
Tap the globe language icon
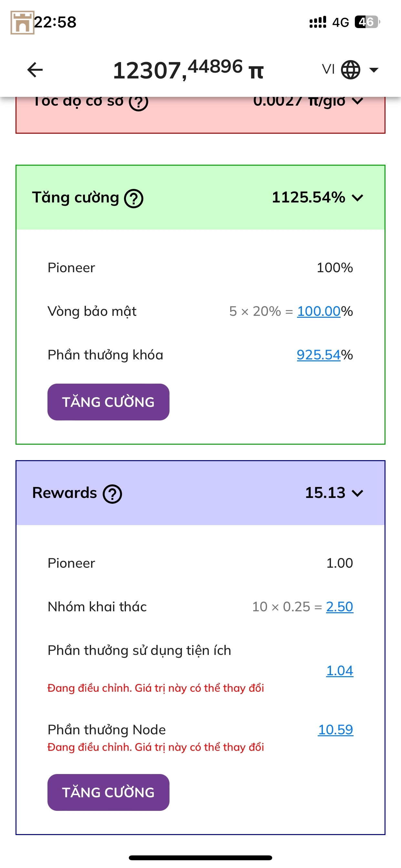click(x=350, y=70)
